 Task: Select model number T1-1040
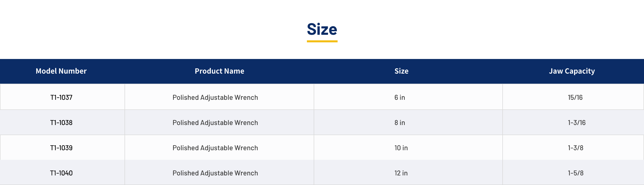[x=61, y=173]
